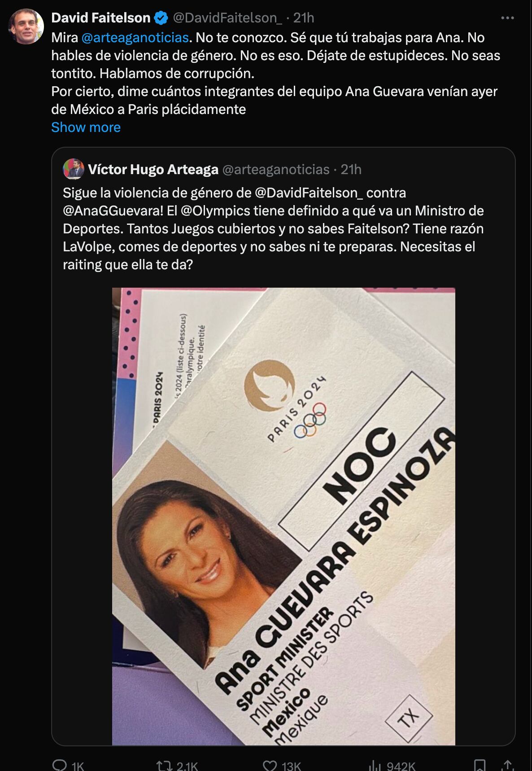Share the tweet with the upload arrow icon
The width and height of the screenshot is (532, 771).
(507, 765)
